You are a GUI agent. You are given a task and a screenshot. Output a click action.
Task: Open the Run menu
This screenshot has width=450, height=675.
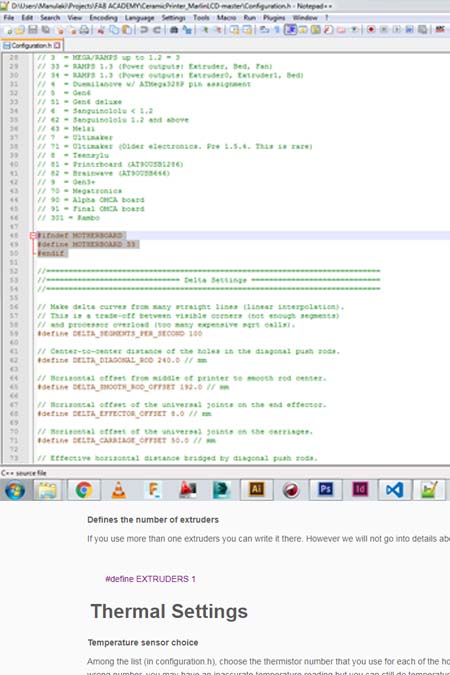[x=249, y=18]
